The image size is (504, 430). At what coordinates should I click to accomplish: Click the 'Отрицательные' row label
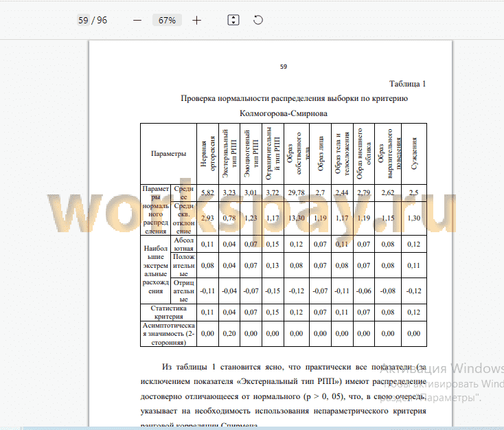pyautogui.click(x=183, y=291)
